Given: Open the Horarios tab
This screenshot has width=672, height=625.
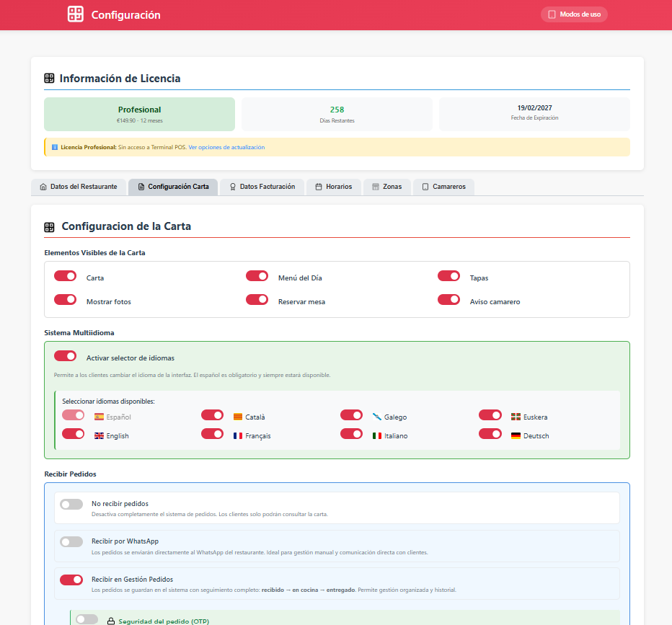Looking at the screenshot, I should coord(334,187).
